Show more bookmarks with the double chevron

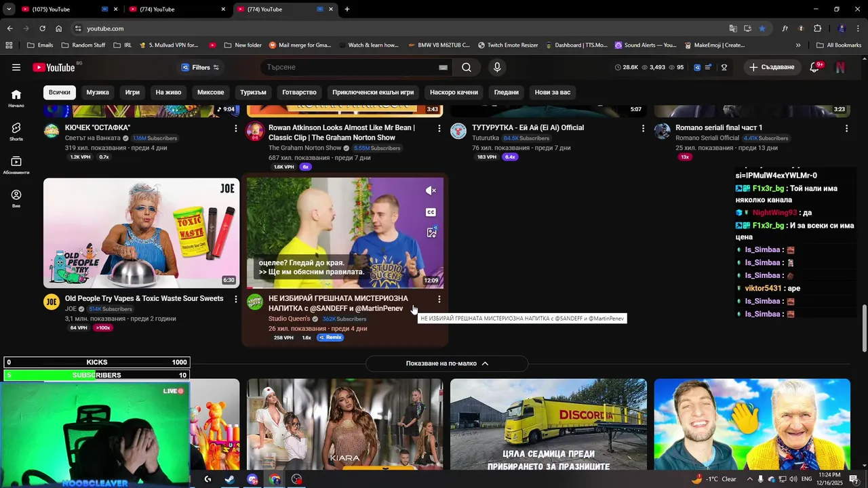click(x=798, y=45)
